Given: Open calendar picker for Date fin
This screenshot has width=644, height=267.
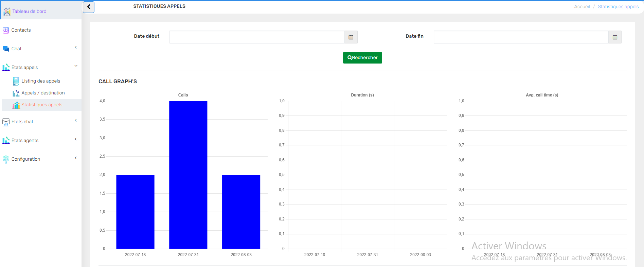Looking at the screenshot, I should point(615,37).
